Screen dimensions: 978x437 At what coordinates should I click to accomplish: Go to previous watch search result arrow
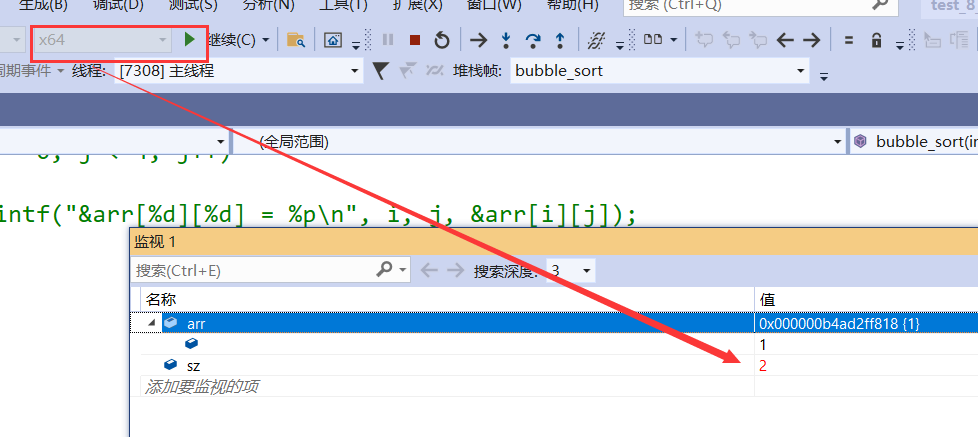coord(429,271)
